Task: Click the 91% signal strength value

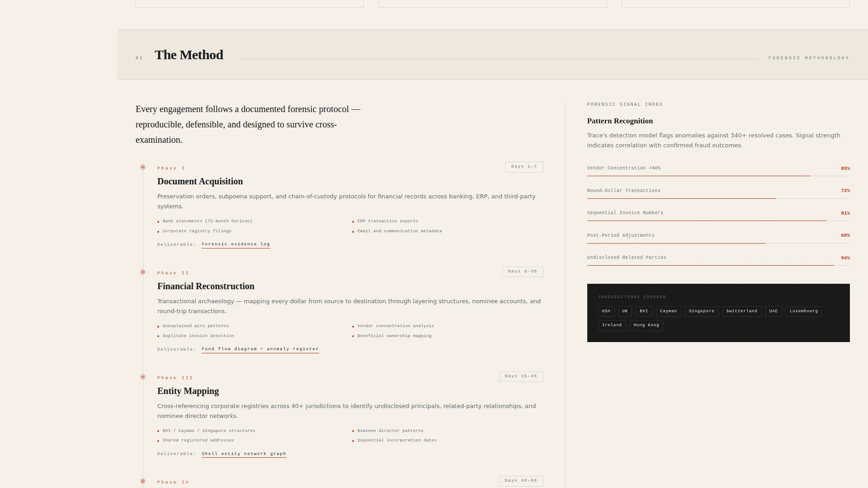Action: pyautogui.click(x=845, y=213)
